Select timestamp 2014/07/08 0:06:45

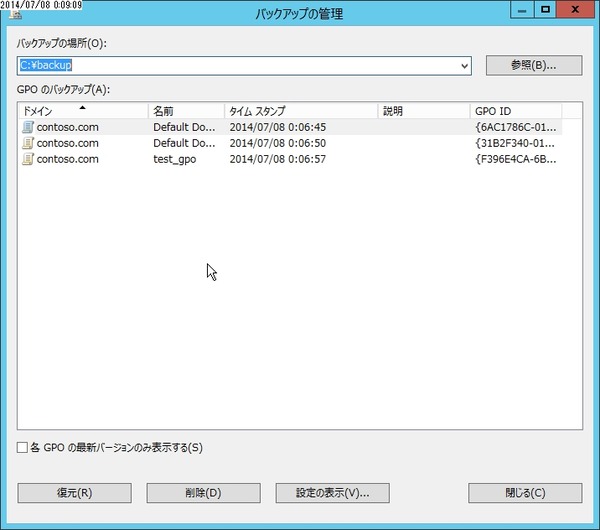[278, 127]
